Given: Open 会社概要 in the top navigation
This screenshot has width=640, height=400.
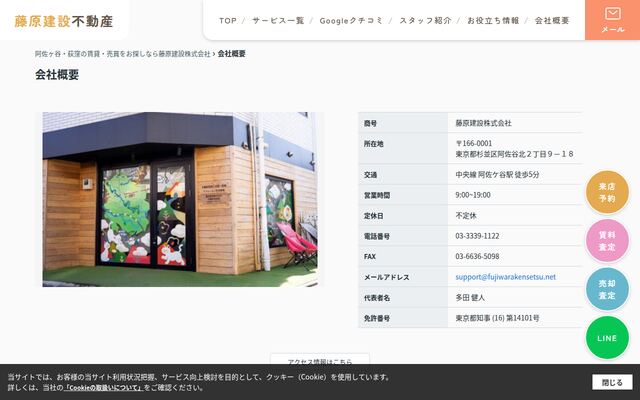Looking at the screenshot, I should coord(552,20).
